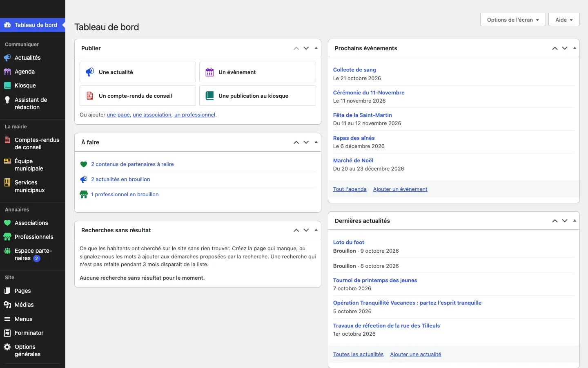Move the Dernières actualités panel down
588x368 pixels.
tap(565, 221)
